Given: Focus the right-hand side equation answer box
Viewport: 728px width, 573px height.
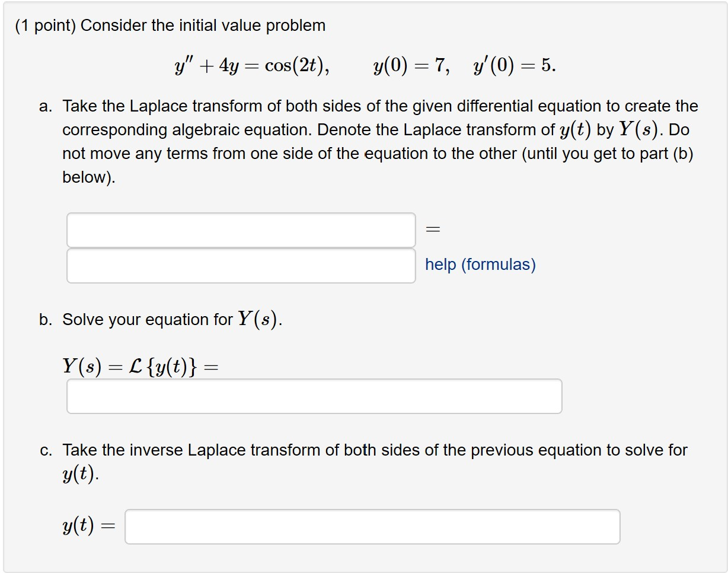Looking at the screenshot, I should [x=241, y=265].
